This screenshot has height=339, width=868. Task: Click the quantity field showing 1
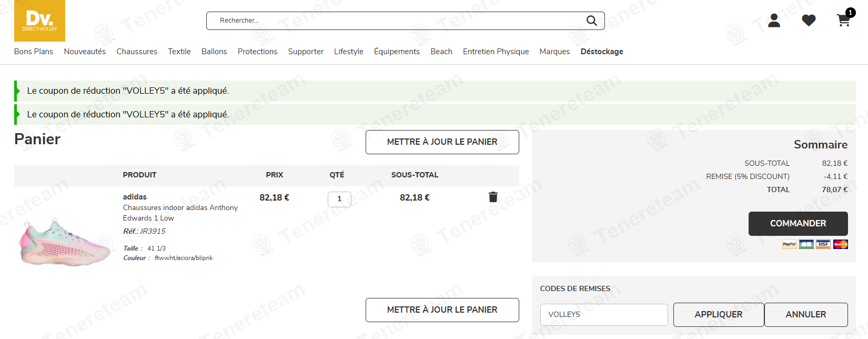(339, 199)
